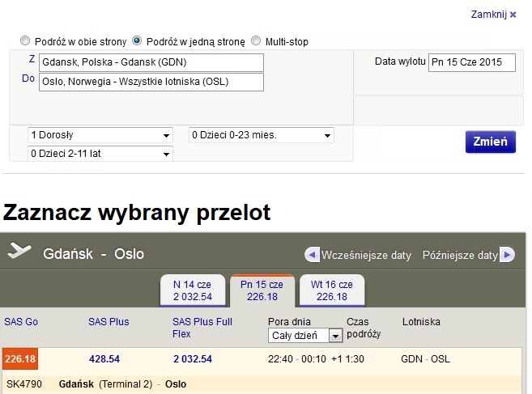The height and width of the screenshot is (394, 532).
Task: Open the Cały dzień time-of-day dropdown
Action: [305, 336]
